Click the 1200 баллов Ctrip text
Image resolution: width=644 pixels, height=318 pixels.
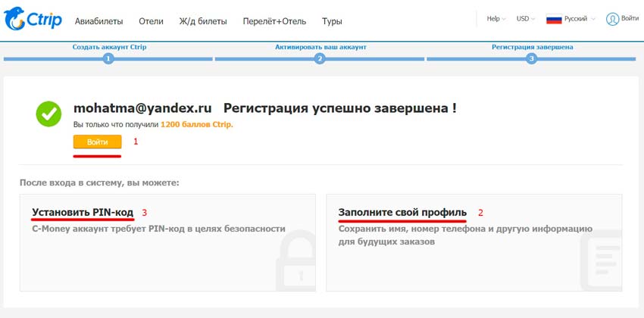197,124
